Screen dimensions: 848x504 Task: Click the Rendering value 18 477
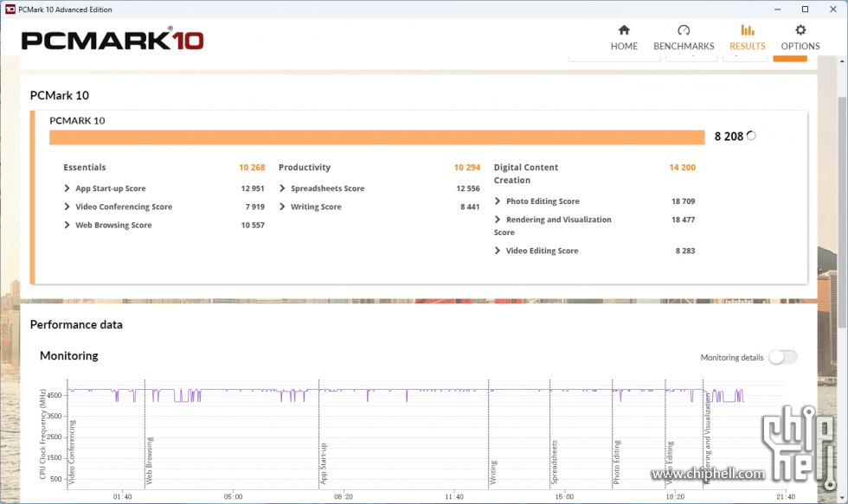pos(683,220)
